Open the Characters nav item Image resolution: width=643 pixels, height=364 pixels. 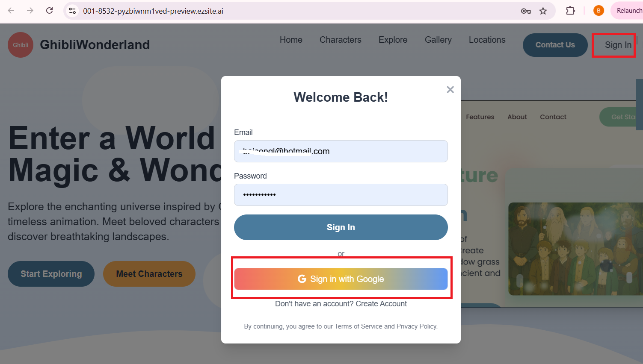[340, 40]
